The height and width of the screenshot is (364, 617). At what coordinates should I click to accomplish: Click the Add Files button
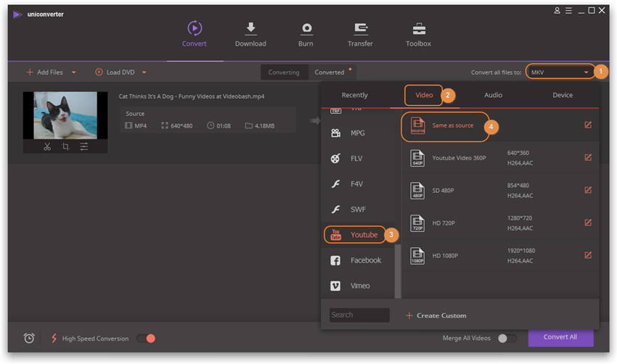[x=45, y=73]
